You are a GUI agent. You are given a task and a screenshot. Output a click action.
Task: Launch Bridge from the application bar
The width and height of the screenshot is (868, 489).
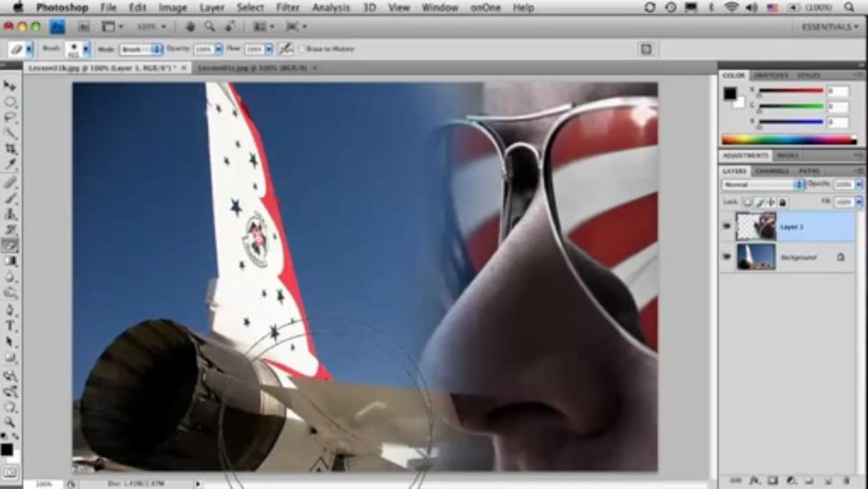point(83,26)
